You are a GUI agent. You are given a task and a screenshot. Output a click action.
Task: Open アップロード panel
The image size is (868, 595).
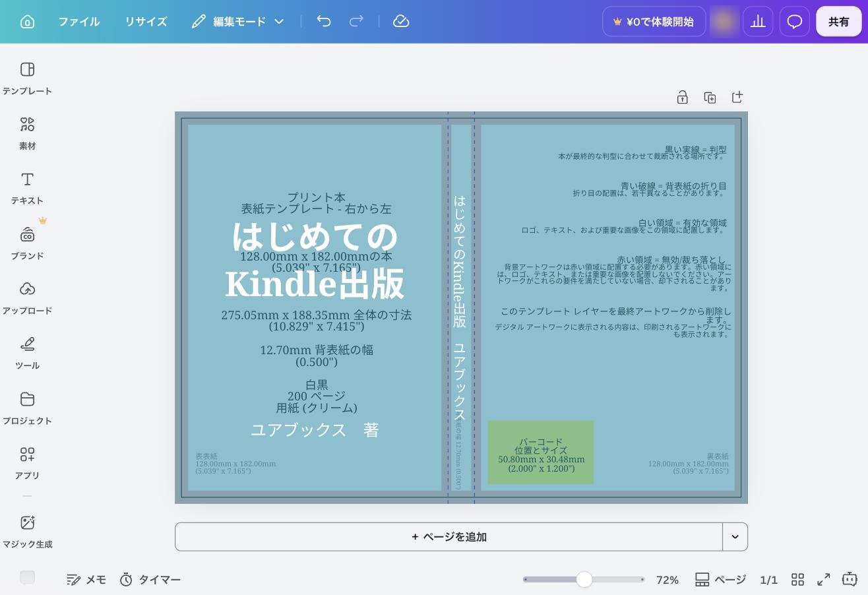(x=27, y=298)
